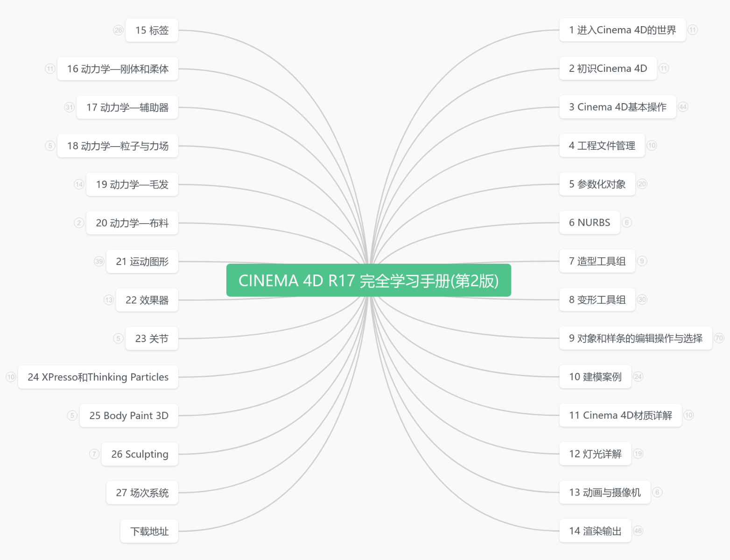Click count badge beside 21 运动图形

point(99,261)
